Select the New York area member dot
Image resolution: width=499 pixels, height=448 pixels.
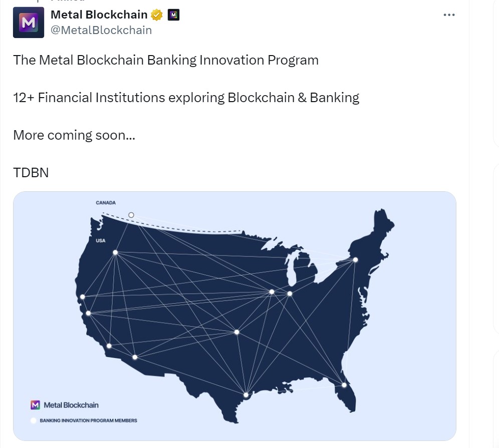[x=355, y=260]
